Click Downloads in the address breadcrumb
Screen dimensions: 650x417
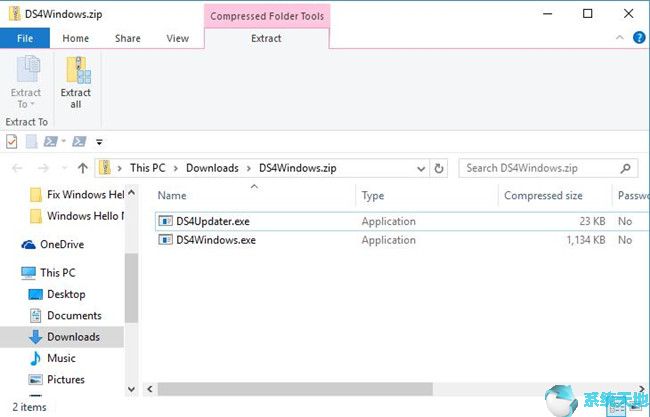(x=212, y=168)
